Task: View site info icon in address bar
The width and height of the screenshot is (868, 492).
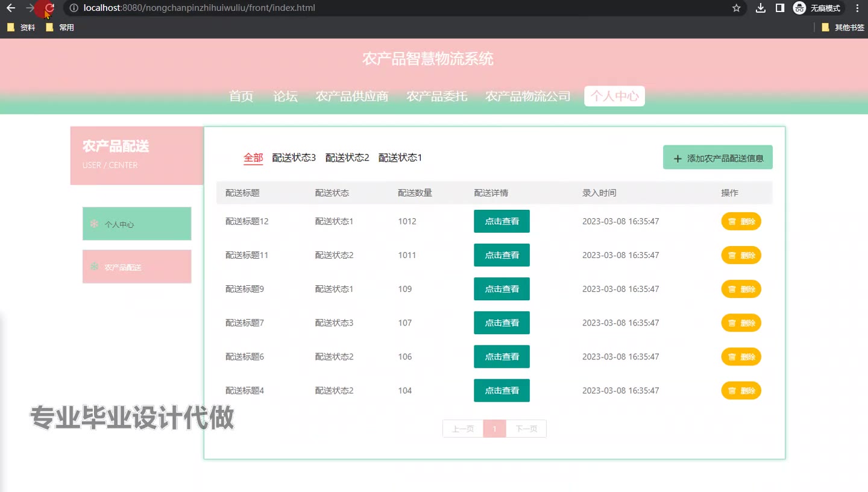Action: coord(74,8)
